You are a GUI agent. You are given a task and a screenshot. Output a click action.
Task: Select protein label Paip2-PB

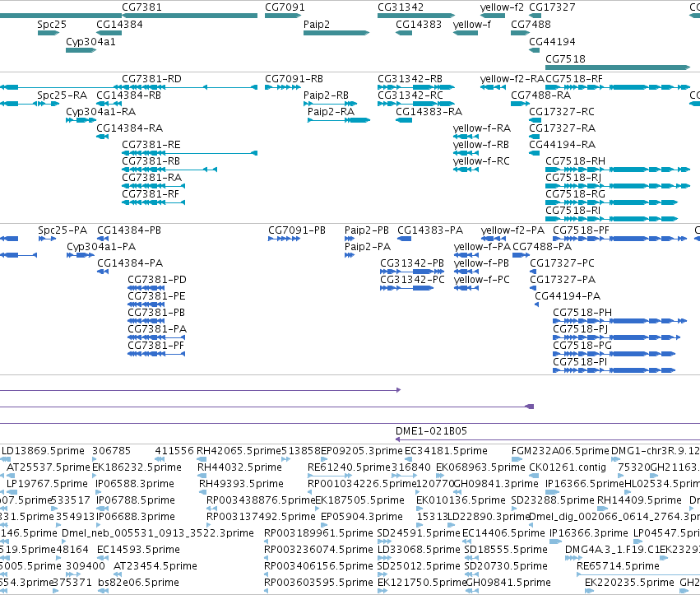[x=367, y=230]
